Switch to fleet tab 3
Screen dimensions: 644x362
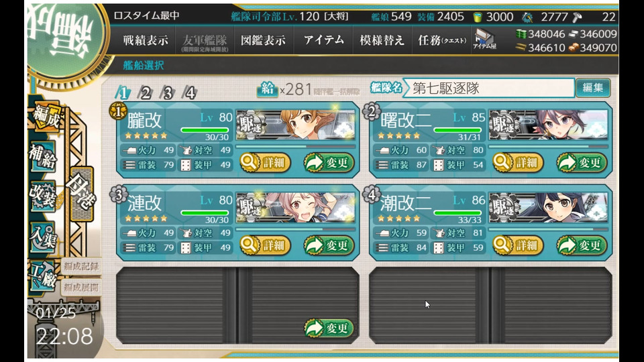tap(167, 93)
